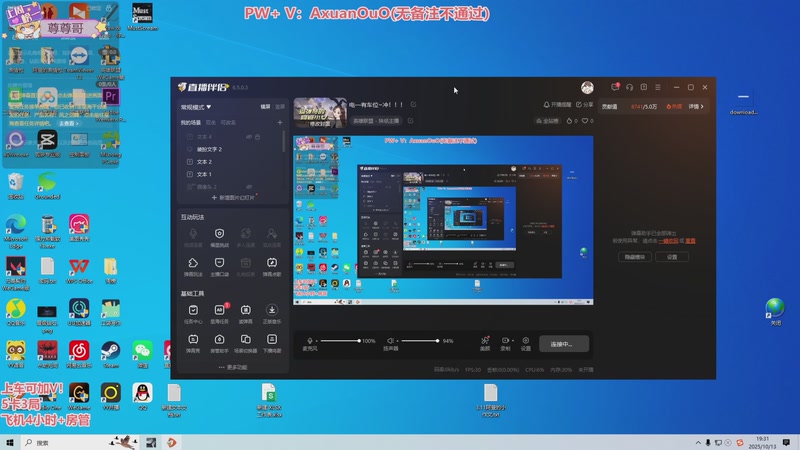Expand 更多功能 more functions
The height and width of the screenshot is (450, 800).
[233, 367]
